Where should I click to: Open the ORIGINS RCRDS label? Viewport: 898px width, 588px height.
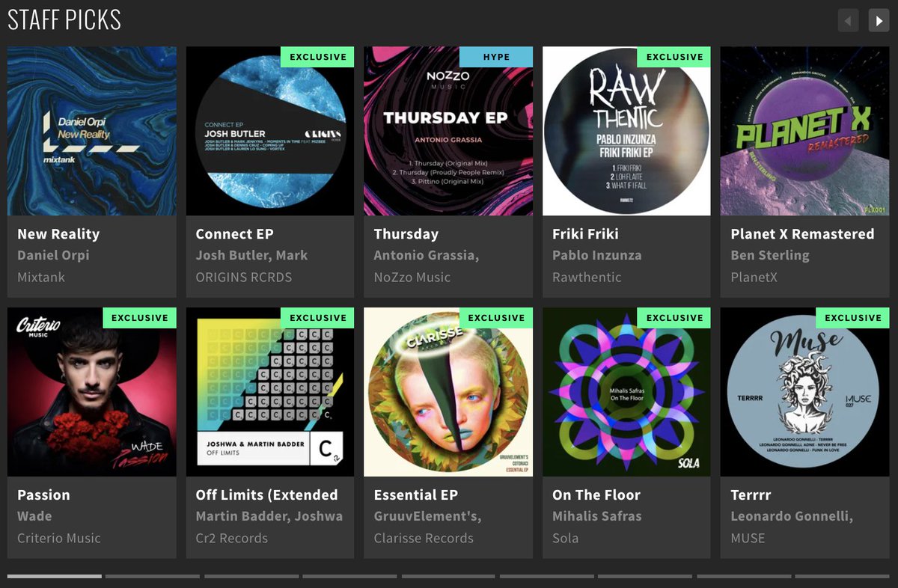point(244,277)
